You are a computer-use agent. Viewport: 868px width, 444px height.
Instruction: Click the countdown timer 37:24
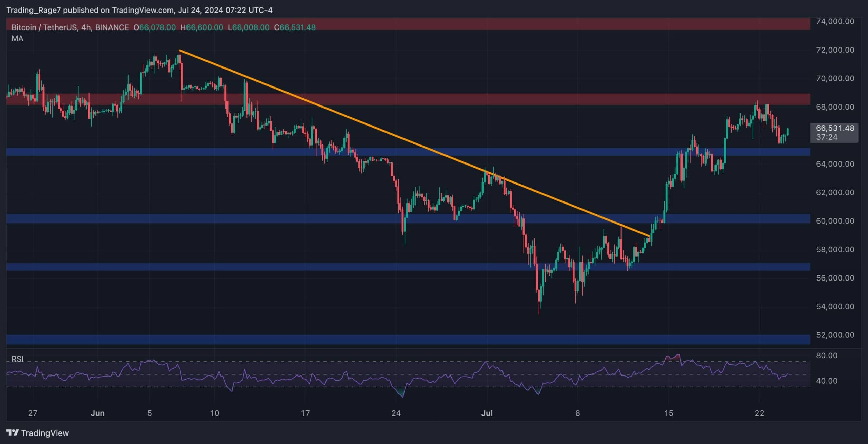tap(827, 137)
